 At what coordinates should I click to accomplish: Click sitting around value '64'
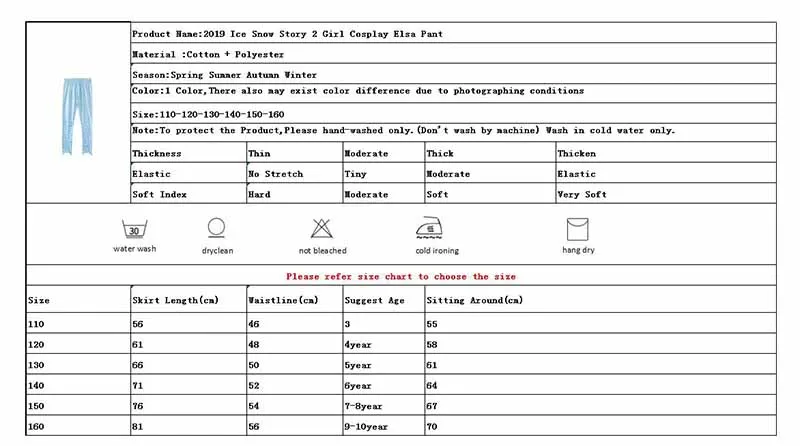(432, 385)
